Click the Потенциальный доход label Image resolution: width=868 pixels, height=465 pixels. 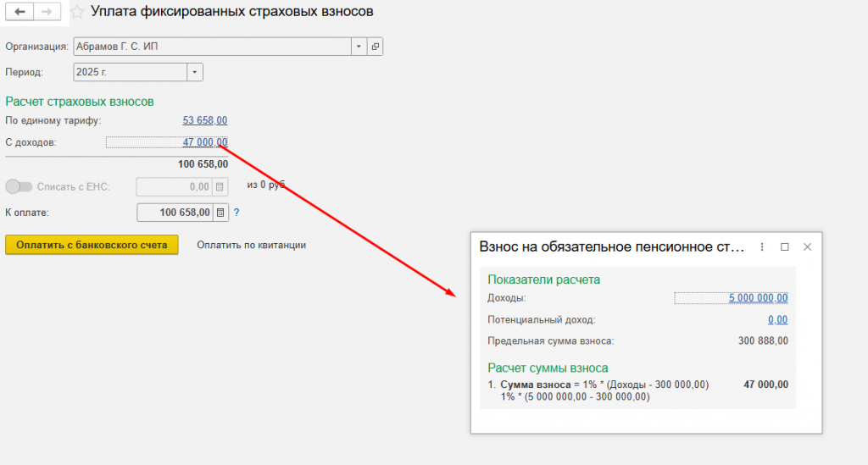542,319
